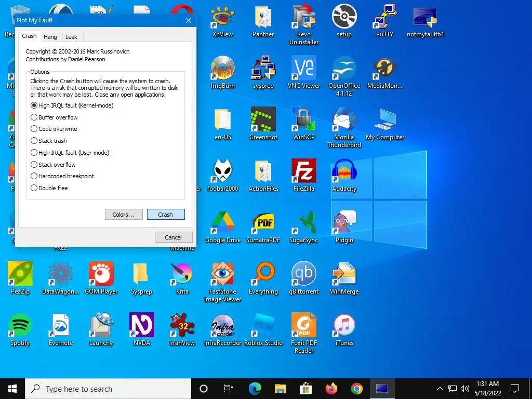Open qBittorrent desktop icon
532x399 pixels.
303,278
